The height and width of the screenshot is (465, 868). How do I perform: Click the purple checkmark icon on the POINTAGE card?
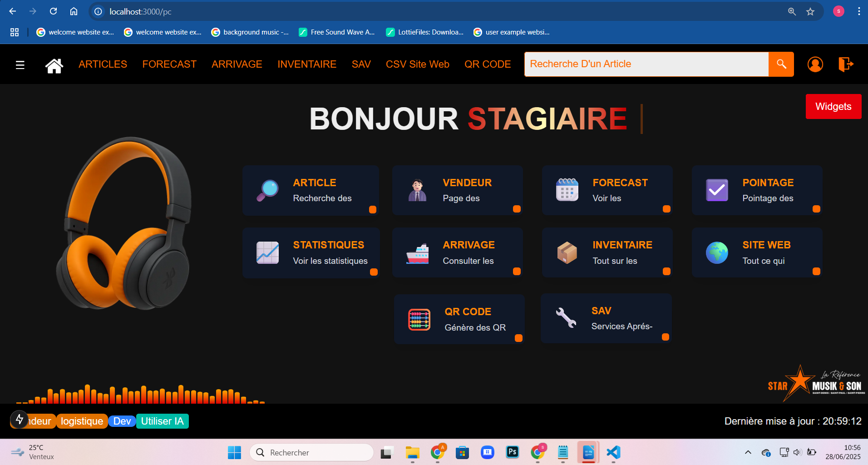coord(716,190)
